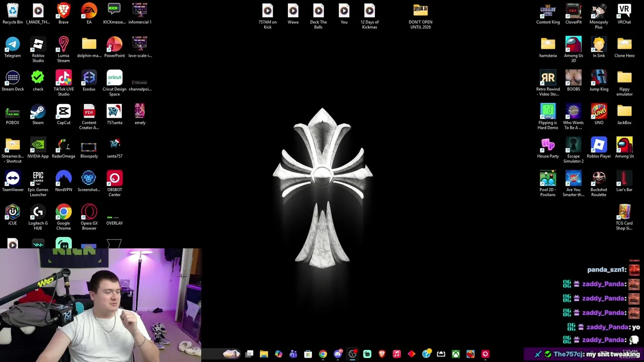Launch Flipping is Hard Demo icon
The height and width of the screenshot is (362, 644).
548,117
